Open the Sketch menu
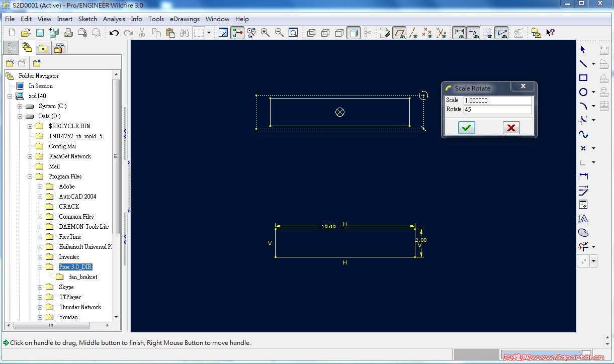The height and width of the screenshot is (364, 614). click(x=87, y=19)
